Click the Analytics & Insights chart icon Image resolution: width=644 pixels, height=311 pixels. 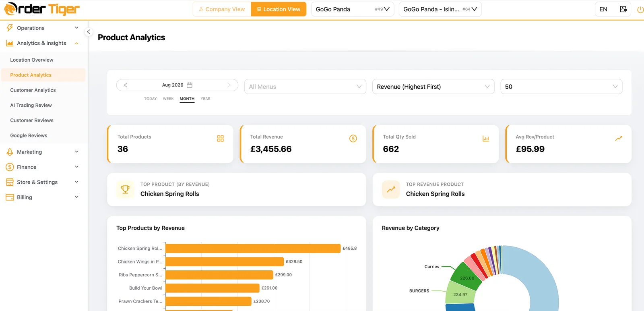[x=10, y=43]
